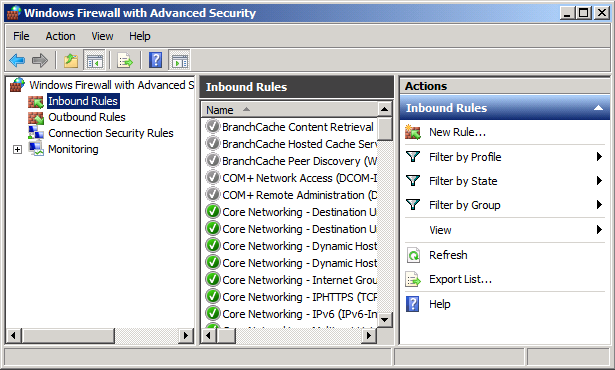615x370 pixels.
Task: Click the Monitoring node icon
Action: [x=36, y=149]
